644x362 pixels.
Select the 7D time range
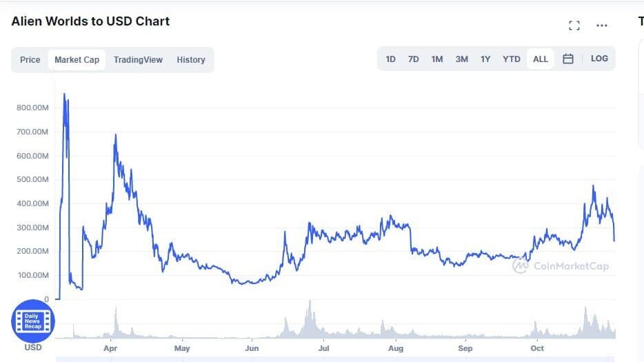pos(413,59)
